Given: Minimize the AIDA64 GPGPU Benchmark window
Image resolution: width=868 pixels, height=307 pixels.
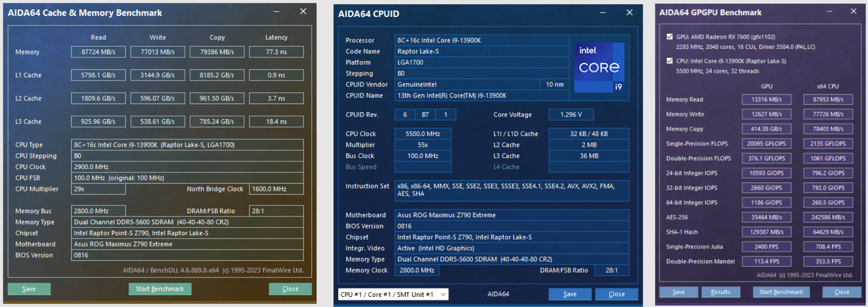Looking at the screenshot, I should 829,12.
